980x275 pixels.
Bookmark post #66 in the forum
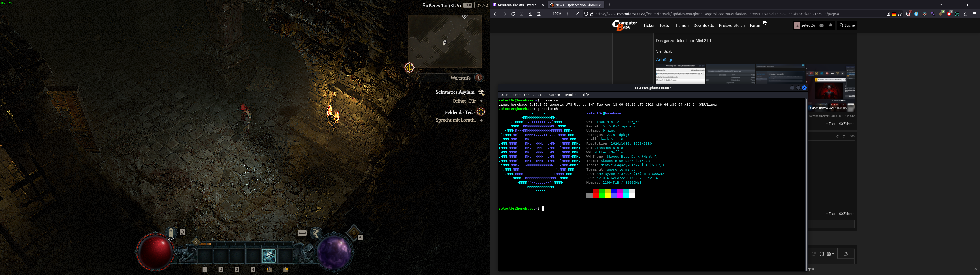coord(844,137)
